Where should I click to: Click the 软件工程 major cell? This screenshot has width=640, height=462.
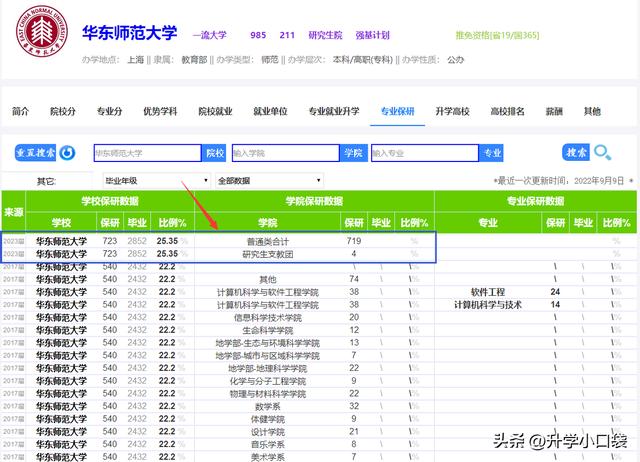(488, 292)
